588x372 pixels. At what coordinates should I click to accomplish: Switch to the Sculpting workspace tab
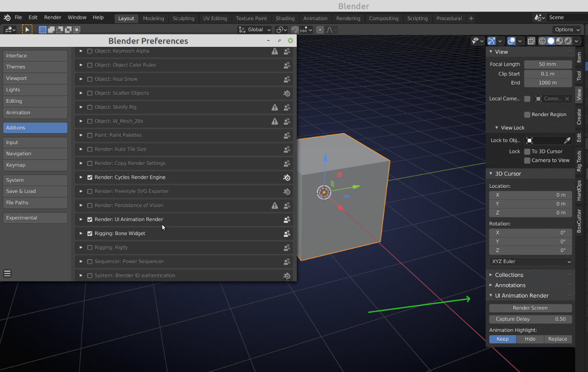coord(183,18)
